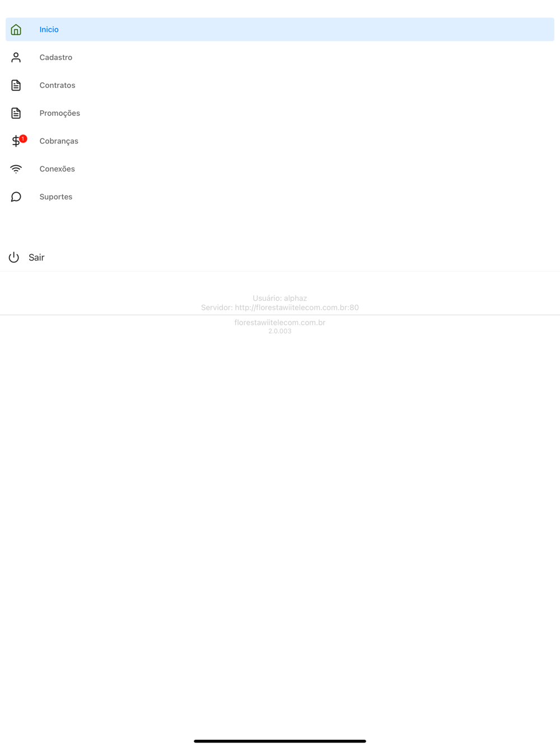Open the Cobranças menu entry
This screenshot has height=747, width=560.
click(x=280, y=141)
